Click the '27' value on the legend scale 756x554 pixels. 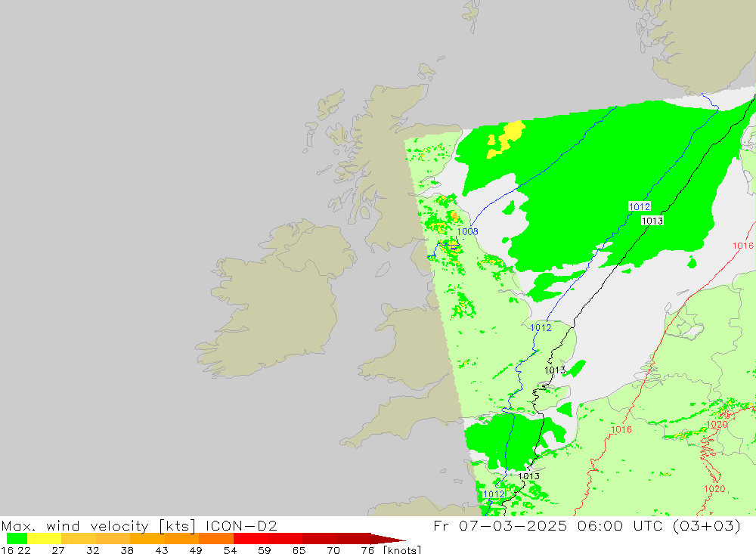(x=58, y=549)
